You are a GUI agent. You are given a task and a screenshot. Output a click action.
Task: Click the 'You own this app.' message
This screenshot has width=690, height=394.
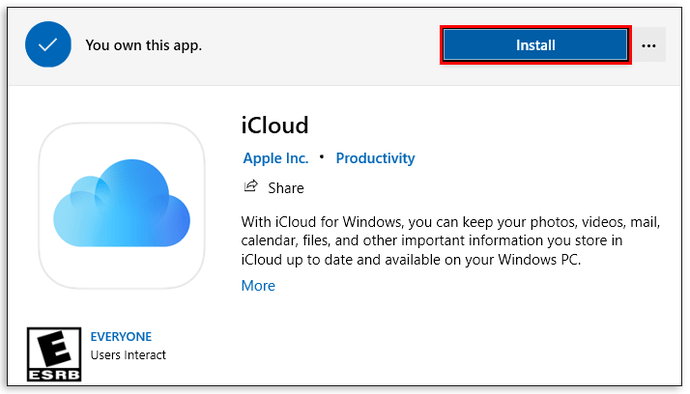point(143,45)
